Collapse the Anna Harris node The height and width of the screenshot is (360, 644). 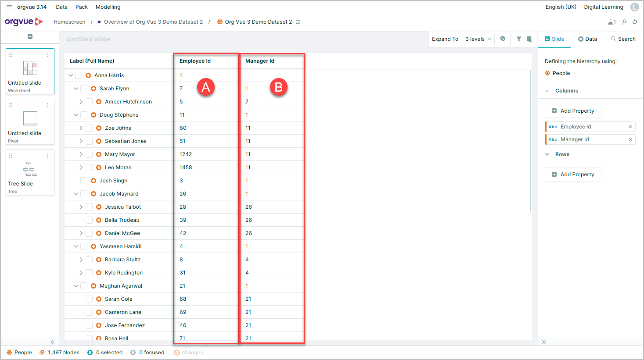(71, 75)
